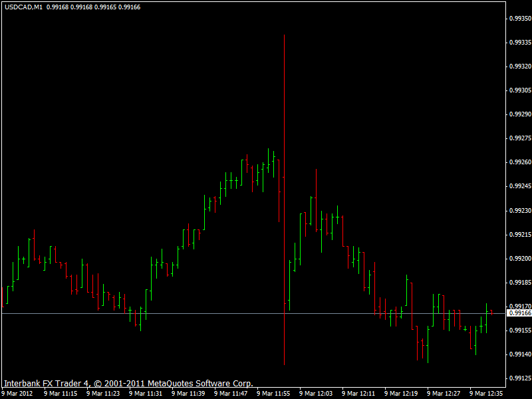Click the 0.99185 price scale label
The height and width of the screenshot is (399, 532).
pos(520,283)
